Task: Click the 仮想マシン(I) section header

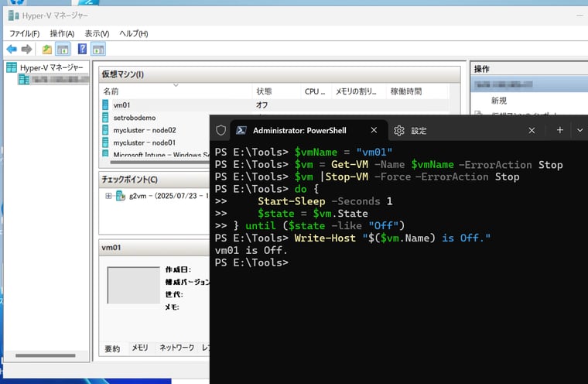Action: [x=279, y=74]
